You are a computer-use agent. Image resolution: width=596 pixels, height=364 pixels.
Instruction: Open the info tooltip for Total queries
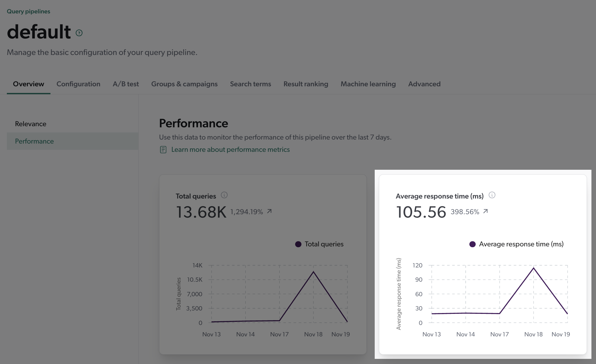(x=224, y=195)
